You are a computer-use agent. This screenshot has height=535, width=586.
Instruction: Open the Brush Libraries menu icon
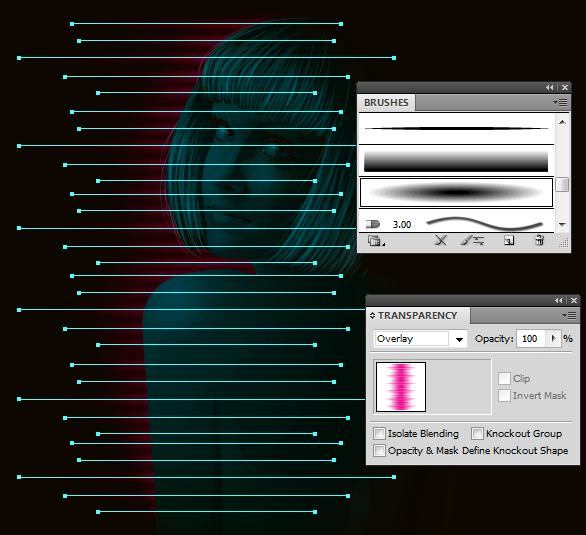click(x=376, y=241)
